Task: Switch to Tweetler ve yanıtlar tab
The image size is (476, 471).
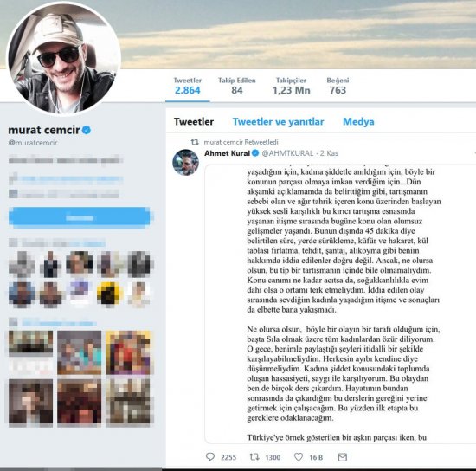Action: point(278,121)
